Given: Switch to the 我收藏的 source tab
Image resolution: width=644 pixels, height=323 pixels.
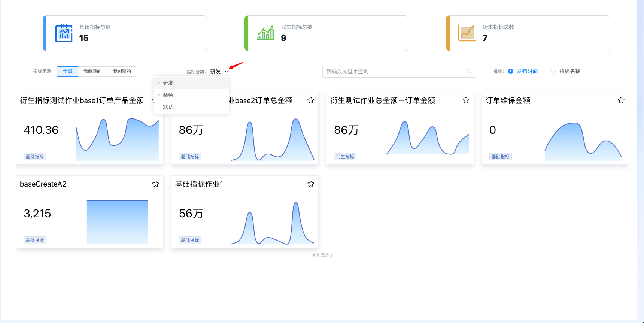Looking at the screenshot, I should point(92,72).
